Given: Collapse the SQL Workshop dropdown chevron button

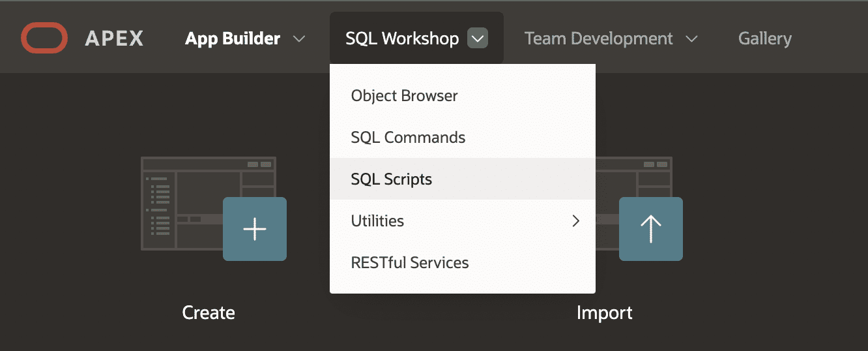Looking at the screenshot, I should point(478,38).
